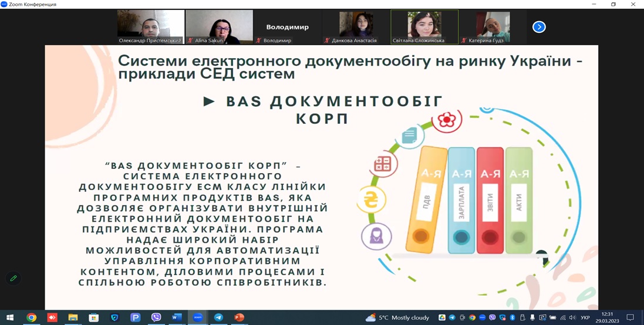Viewport: 644px width, 325px height.
Task: Click slide heading "BAS ДОКУМЕНТООБІГ КОРП"
Action: point(323,110)
